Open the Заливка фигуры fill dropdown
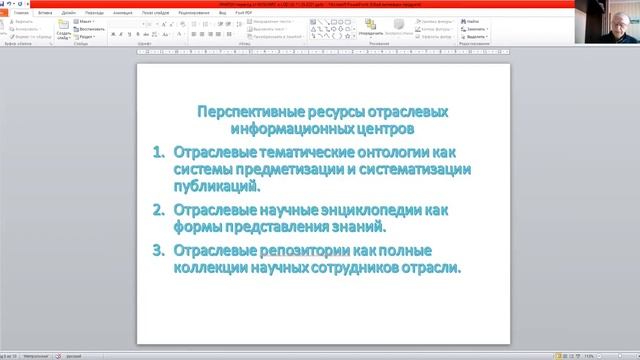This screenshot has width=640, height=360. (x=435, y=21)
